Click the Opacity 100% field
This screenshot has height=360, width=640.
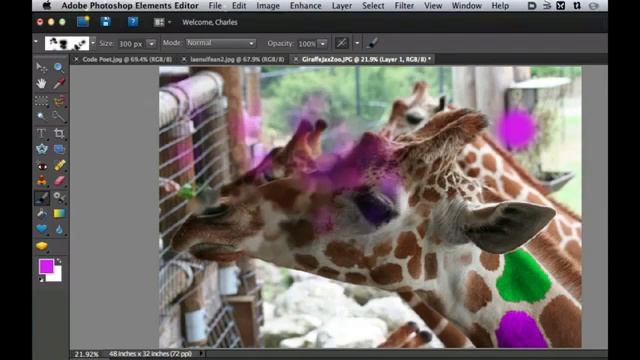pyautogui.click(x=307, y=43)
